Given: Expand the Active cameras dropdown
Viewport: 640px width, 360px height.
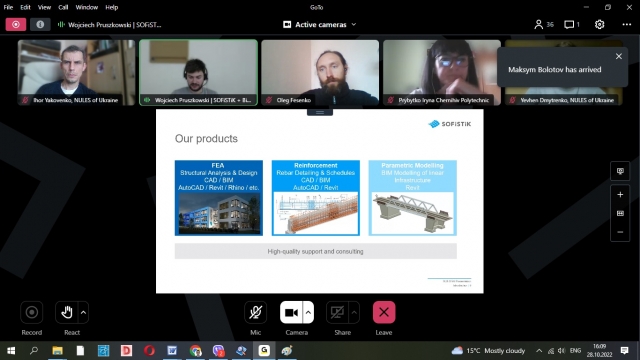Looking at the screenshot, I should click(320, 24).
